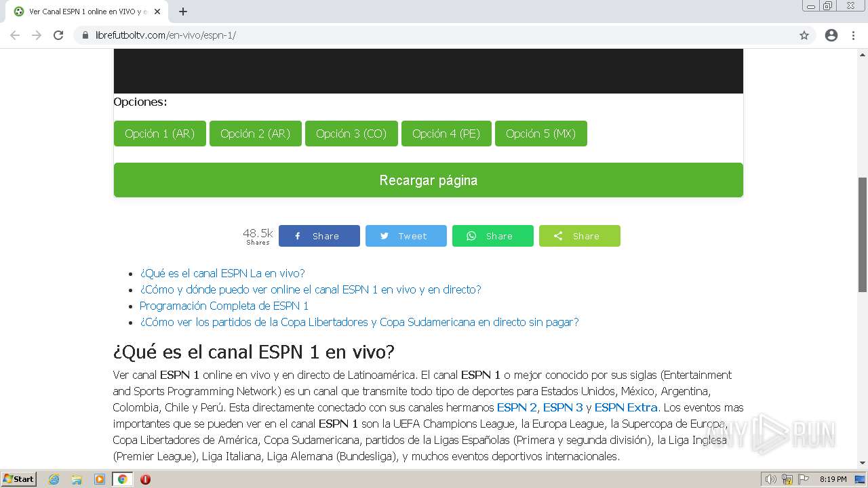Open Chrome three-dot menu
Viewport: 868px width, 488px height.
point(853,35)
